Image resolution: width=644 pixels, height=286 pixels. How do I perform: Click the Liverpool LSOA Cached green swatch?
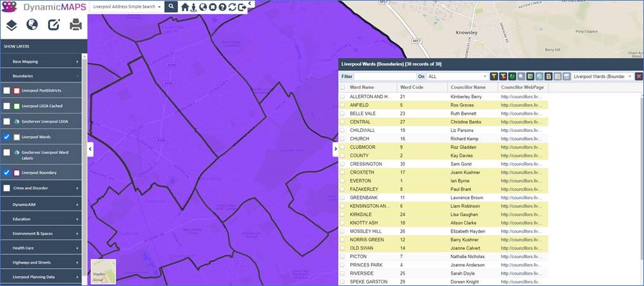(17, 106)
